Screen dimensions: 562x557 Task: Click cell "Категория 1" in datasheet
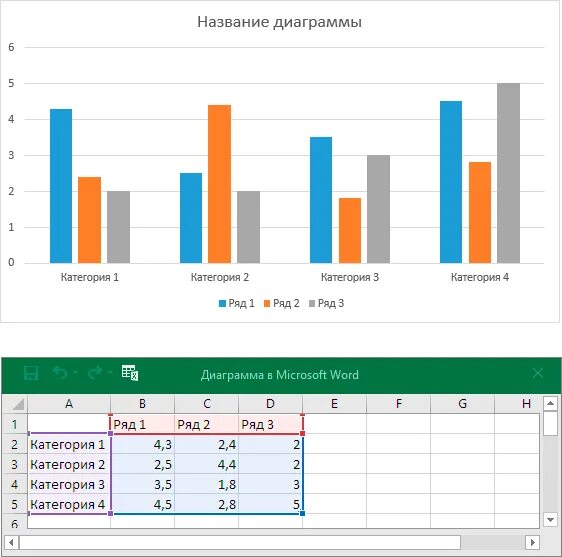(69, 444)
